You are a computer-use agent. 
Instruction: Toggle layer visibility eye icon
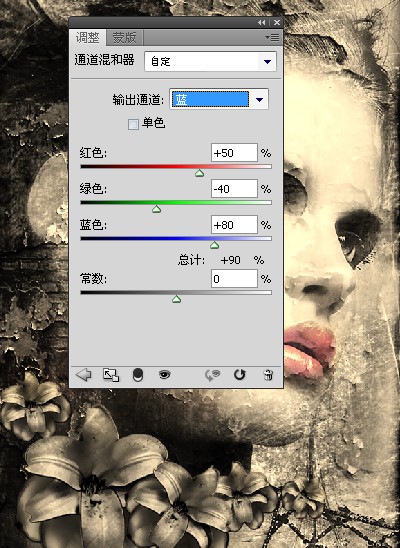coord(165,375)
